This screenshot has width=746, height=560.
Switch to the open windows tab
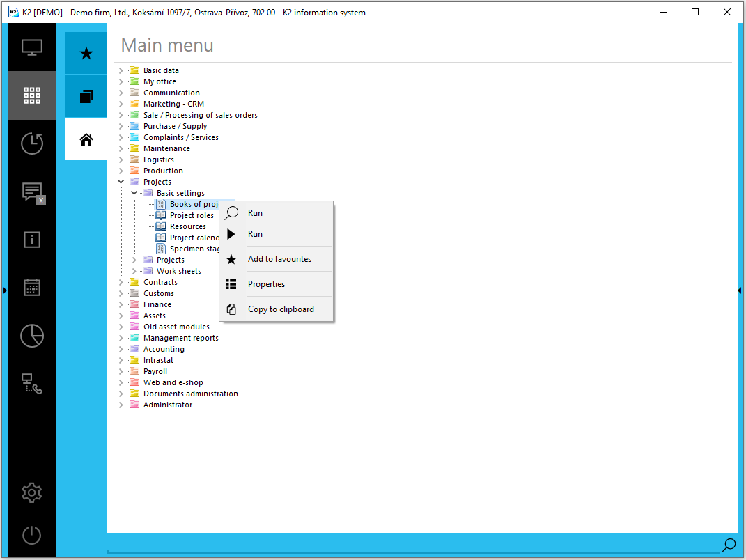(86, 96)
